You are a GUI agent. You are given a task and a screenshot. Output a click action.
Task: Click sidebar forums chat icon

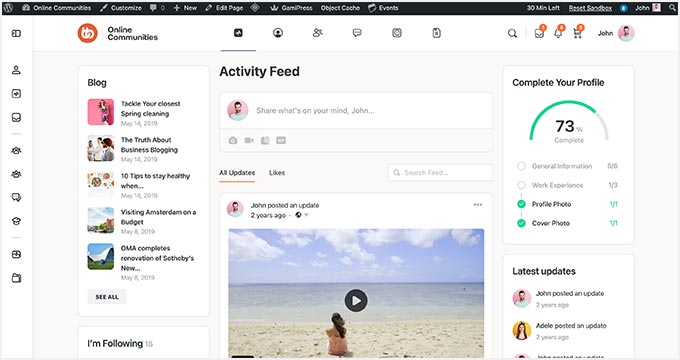point(16,197)
